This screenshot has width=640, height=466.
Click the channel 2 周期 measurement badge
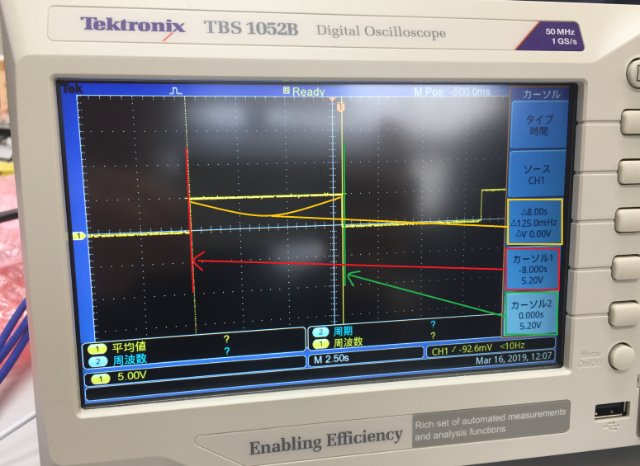click(x=321, y=332)
